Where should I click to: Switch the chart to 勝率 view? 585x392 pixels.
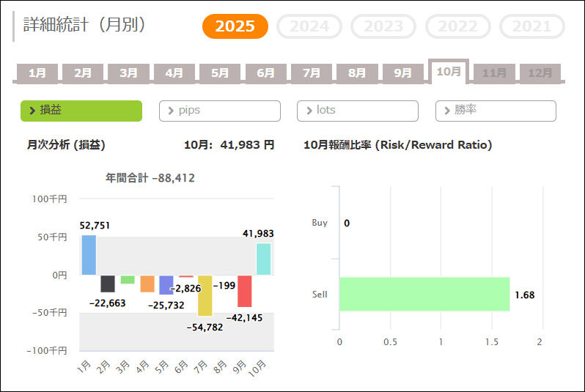[496, 111]
